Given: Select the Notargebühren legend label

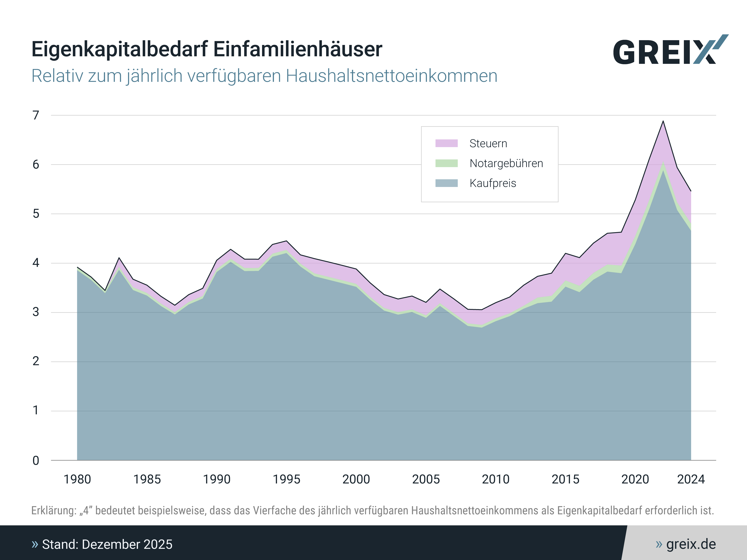Looking at the screenshot, I should [506, 163].
